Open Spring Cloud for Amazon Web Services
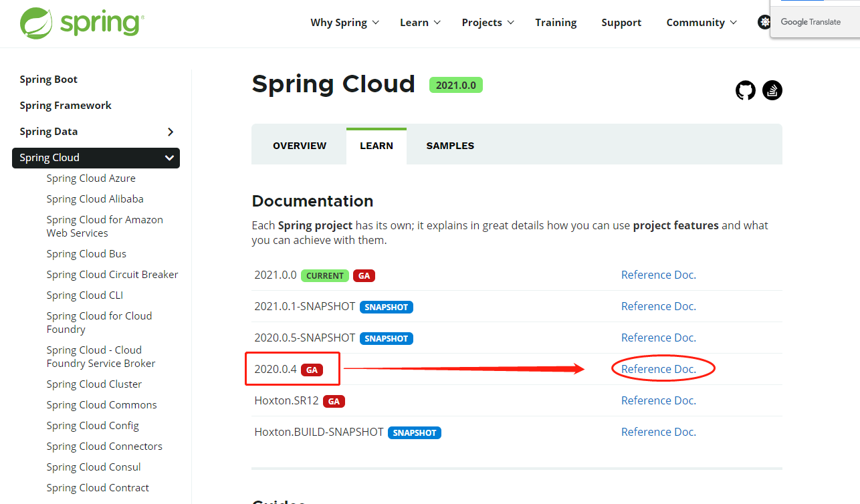Screen dimensions: 860x504 (x=105, y=227)
